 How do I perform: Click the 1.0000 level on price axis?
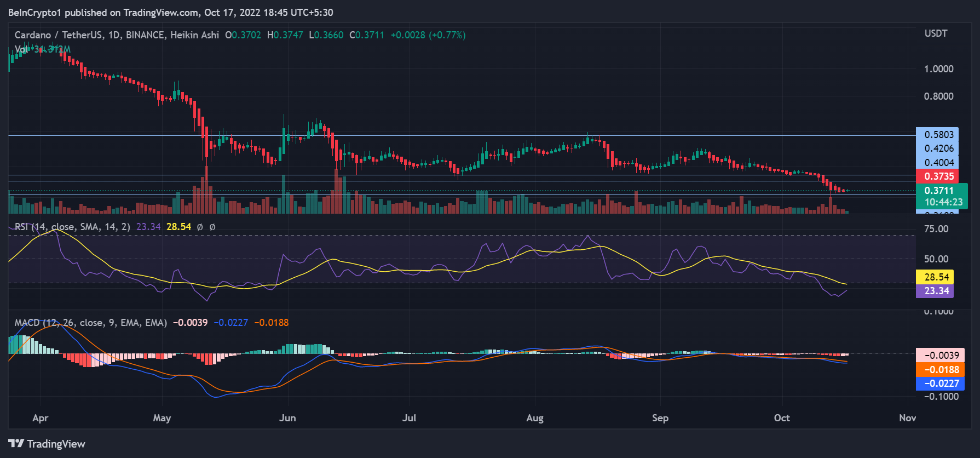click(x=938, y=69)
